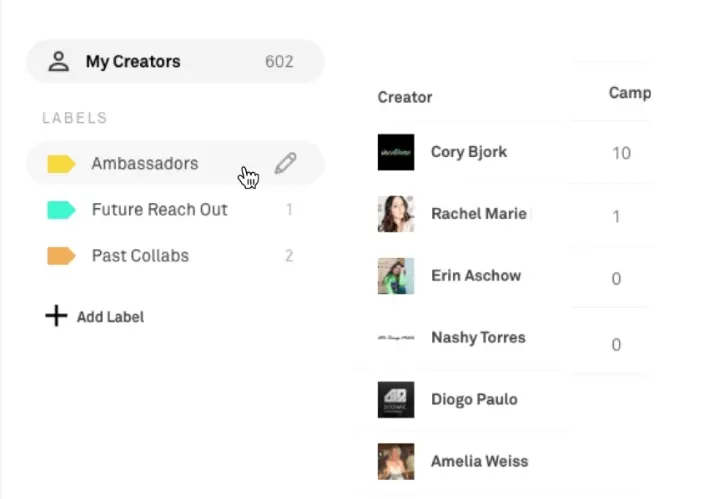Click Nashy Torres's signature logo avatar
The width and height of the screenshot is (718, 499).
[396, 338]
